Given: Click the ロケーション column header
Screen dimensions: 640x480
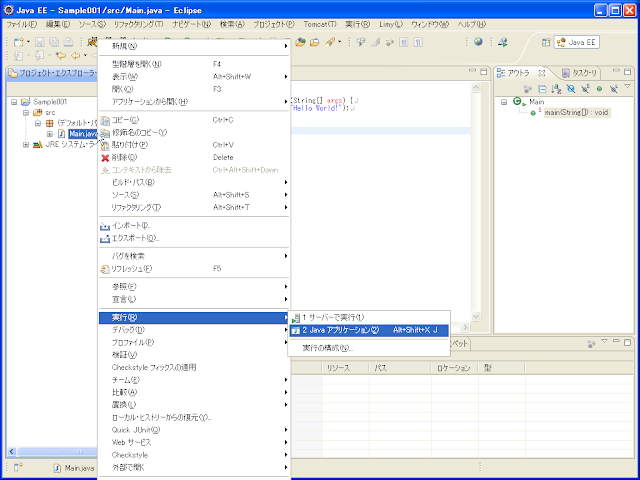Looking at the screenshot, I should (455, 368).
